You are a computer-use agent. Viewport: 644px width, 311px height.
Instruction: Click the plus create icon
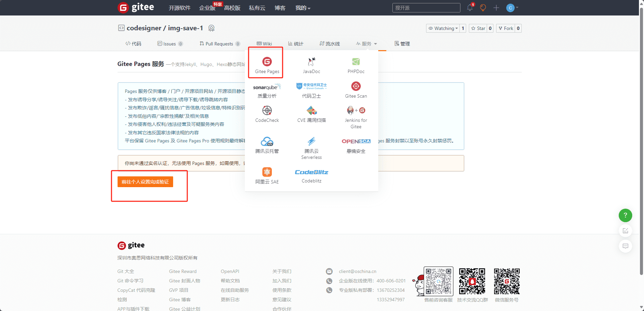[x=496, y=8]
